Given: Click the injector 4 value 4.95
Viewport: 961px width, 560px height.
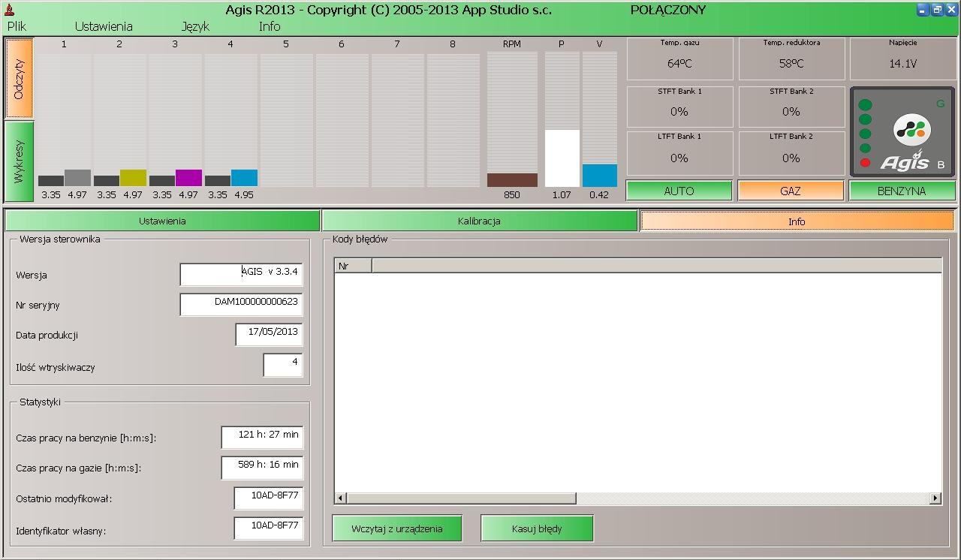Looking at the screenshot, I should pos(244,195).
